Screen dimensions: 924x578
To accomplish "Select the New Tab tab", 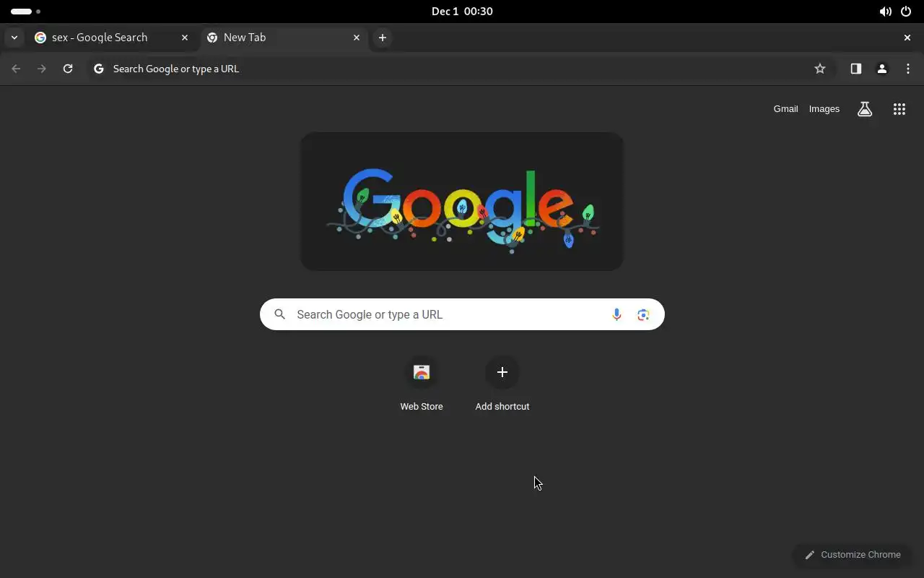I will click(284, 38).
